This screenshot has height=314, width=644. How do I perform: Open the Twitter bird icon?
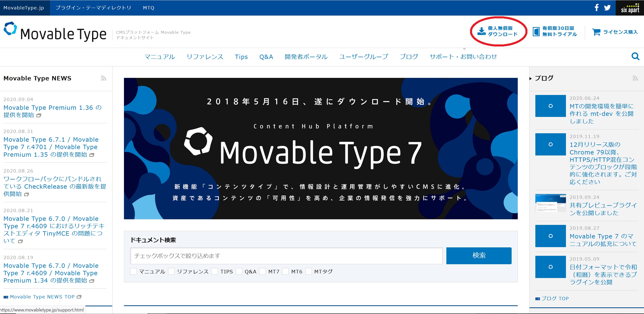pos(607,8)
